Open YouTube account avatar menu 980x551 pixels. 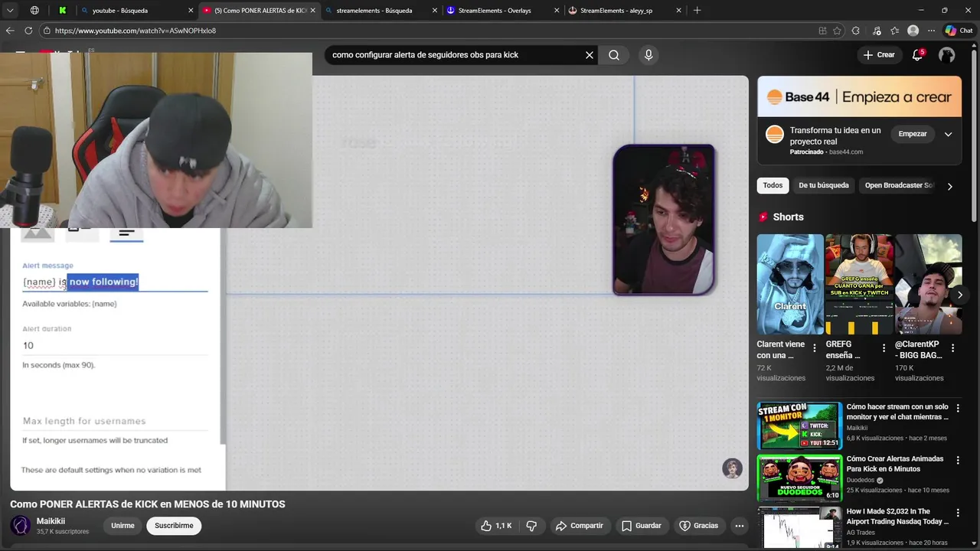947,55
